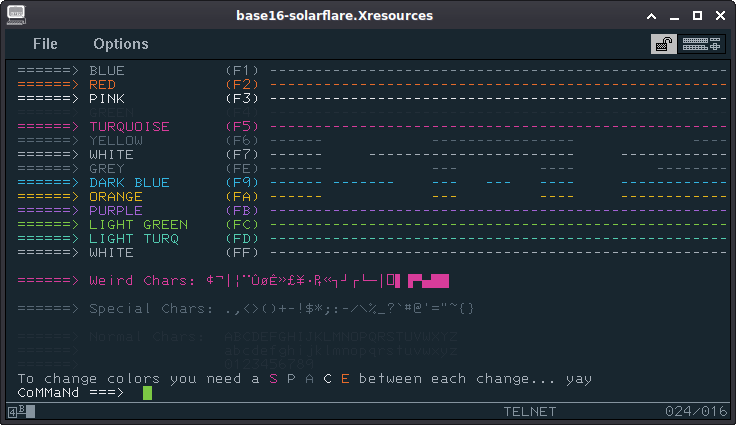This screenshot has width=736, height=425.
Task: Click the ORANGE row label
Action: tap(116, 196)
